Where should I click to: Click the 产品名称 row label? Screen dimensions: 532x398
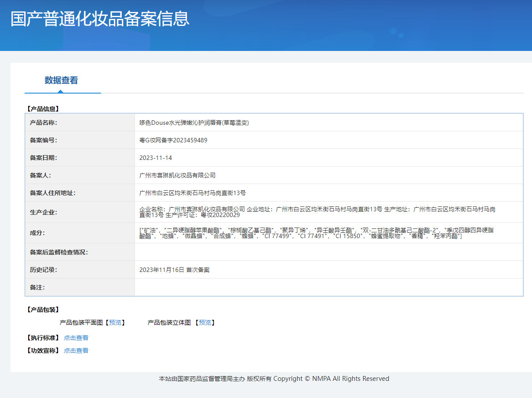[43, 123]
